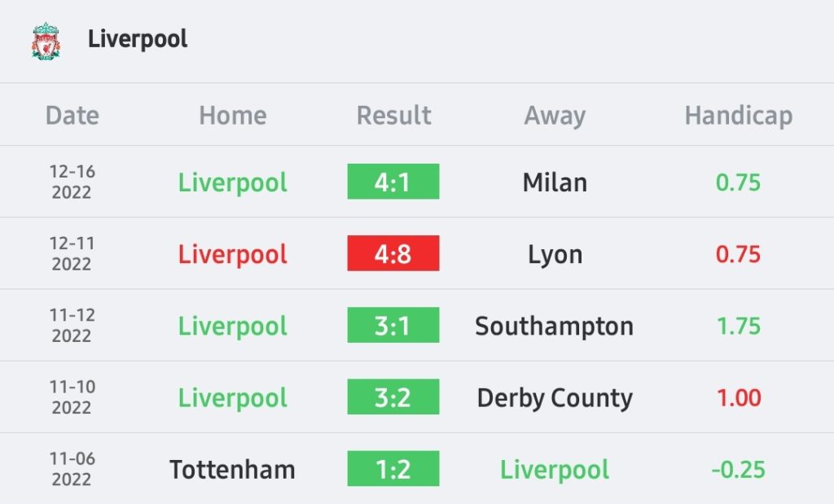Click the Lyon away team name
This screenshot has height=504, width=834.
(555, 255)
